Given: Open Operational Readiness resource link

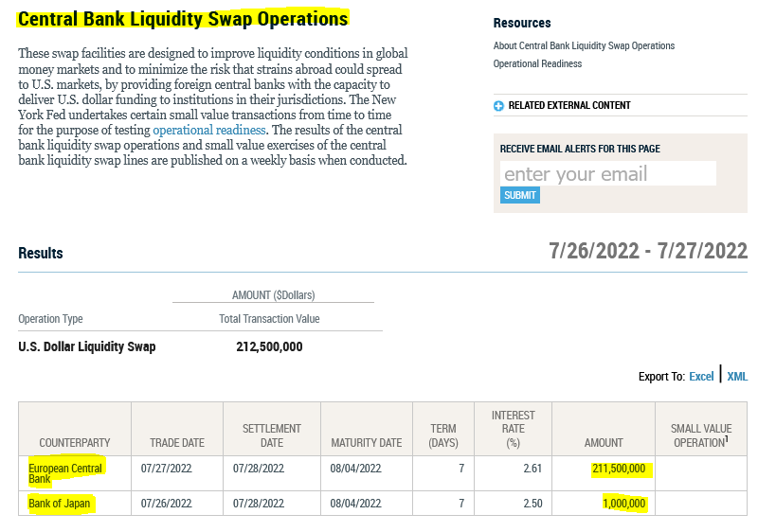Looking at the screenshot, I should pos(537,63).
